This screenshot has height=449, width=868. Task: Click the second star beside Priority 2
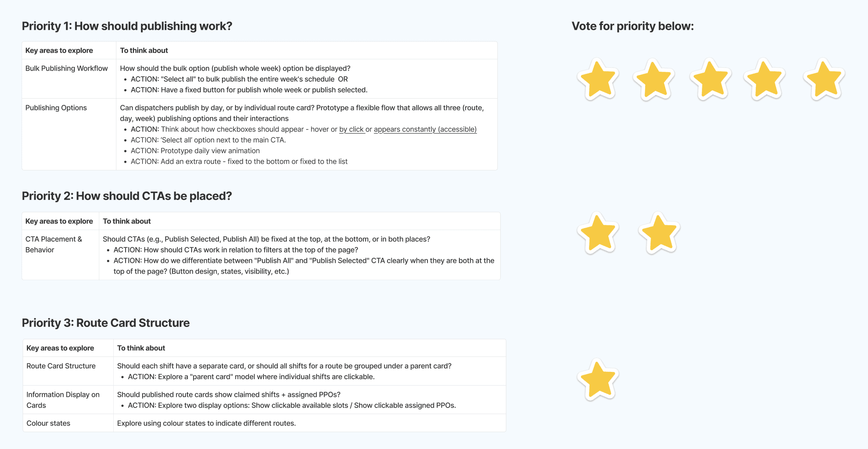659,233
